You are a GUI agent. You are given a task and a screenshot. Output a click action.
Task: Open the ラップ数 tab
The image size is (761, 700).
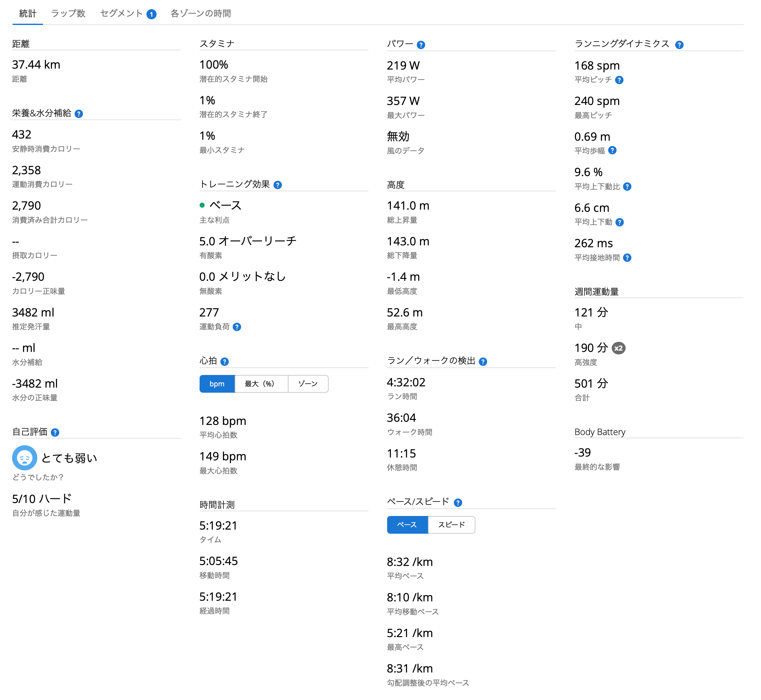point(68,14)
